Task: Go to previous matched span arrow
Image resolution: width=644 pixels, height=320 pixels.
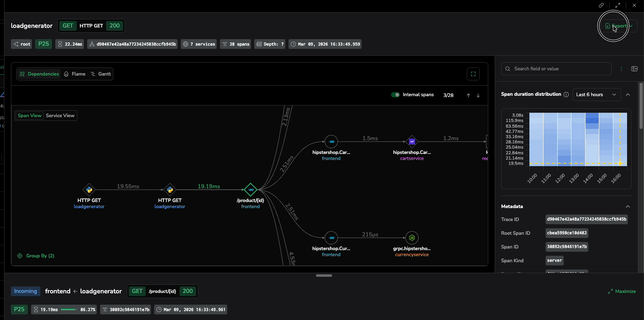Action: [468, 95]
